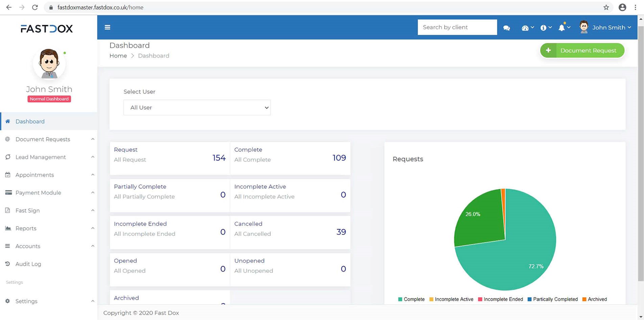Bookmark this page with star icon
This screenshot has width=644, height=320.
(x=606, y=7)
